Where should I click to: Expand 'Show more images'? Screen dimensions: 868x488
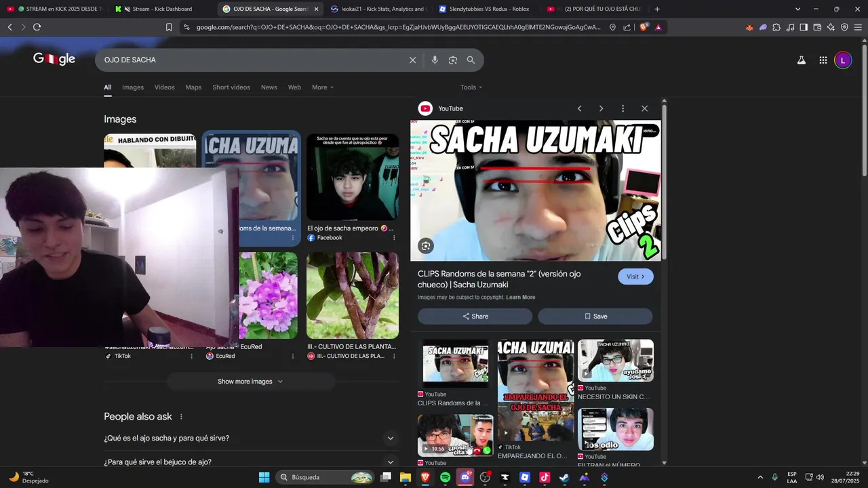coord(250,382)
